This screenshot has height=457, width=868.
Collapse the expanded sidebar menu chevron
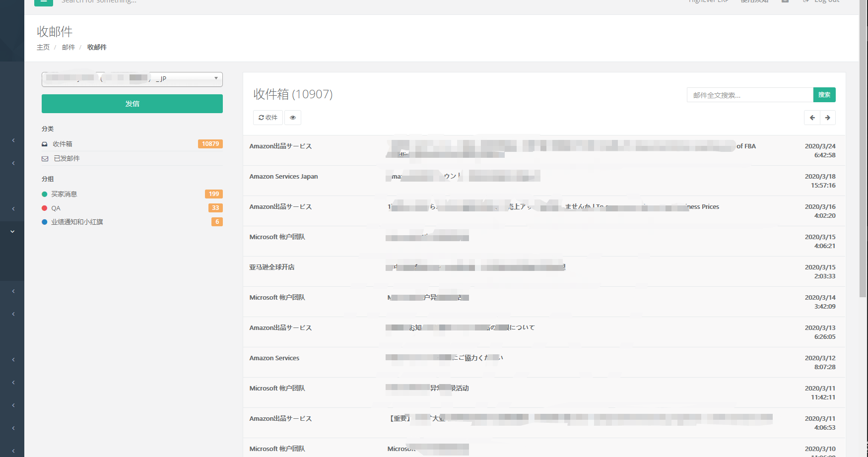coord(12,231)
